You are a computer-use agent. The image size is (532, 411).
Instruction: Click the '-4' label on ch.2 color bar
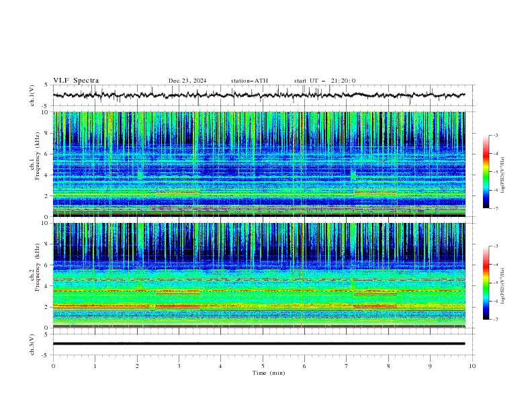[x=495, y=265]
